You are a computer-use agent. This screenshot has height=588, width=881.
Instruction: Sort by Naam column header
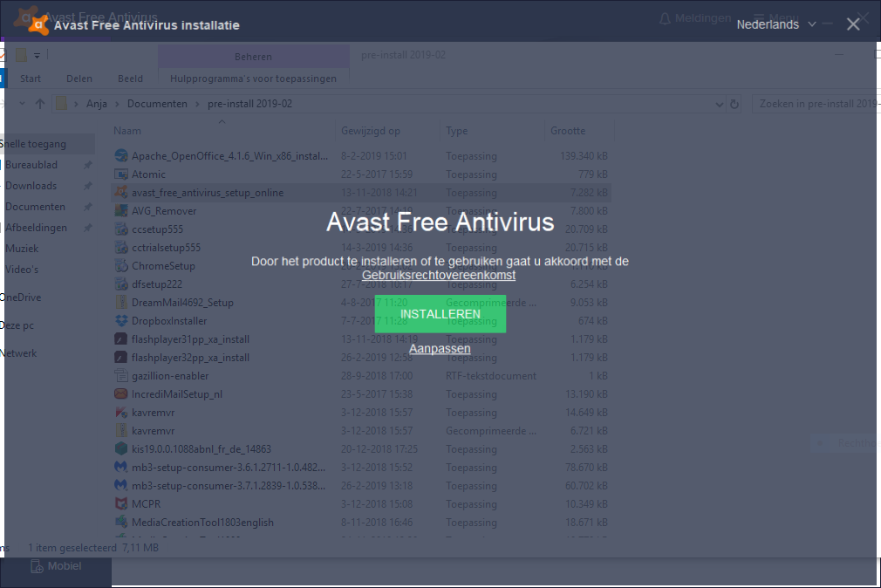click(x=127, y=131)
